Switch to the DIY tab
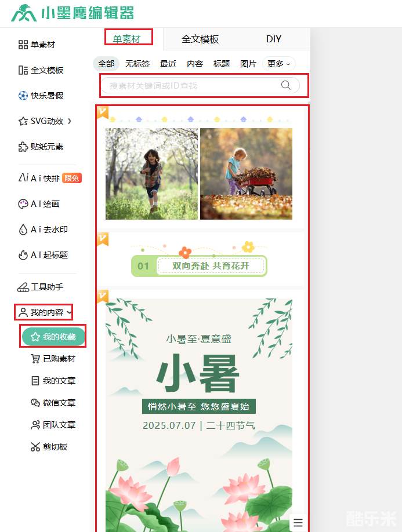This screenshot has width=402, height=532. click(x=274, y=39)
